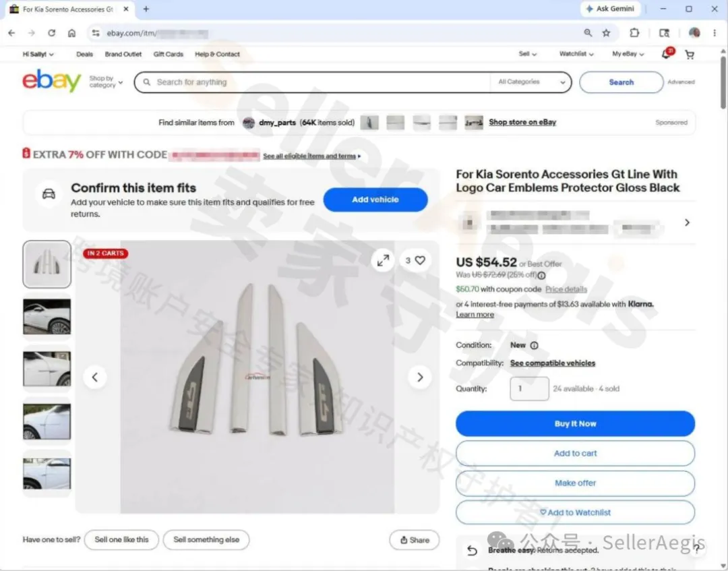
Task: Click Sell one like this
Action: pyautogui.click(x=121, y=539)
